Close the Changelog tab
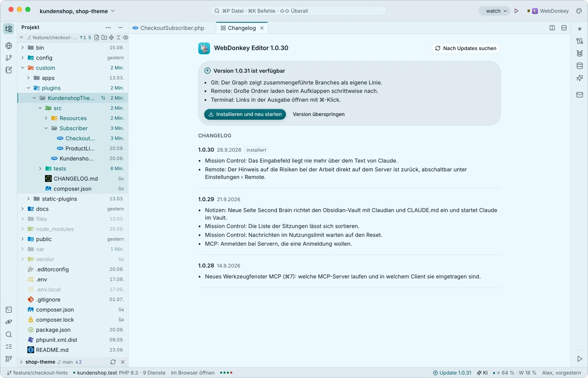 [x=262, y=28]
